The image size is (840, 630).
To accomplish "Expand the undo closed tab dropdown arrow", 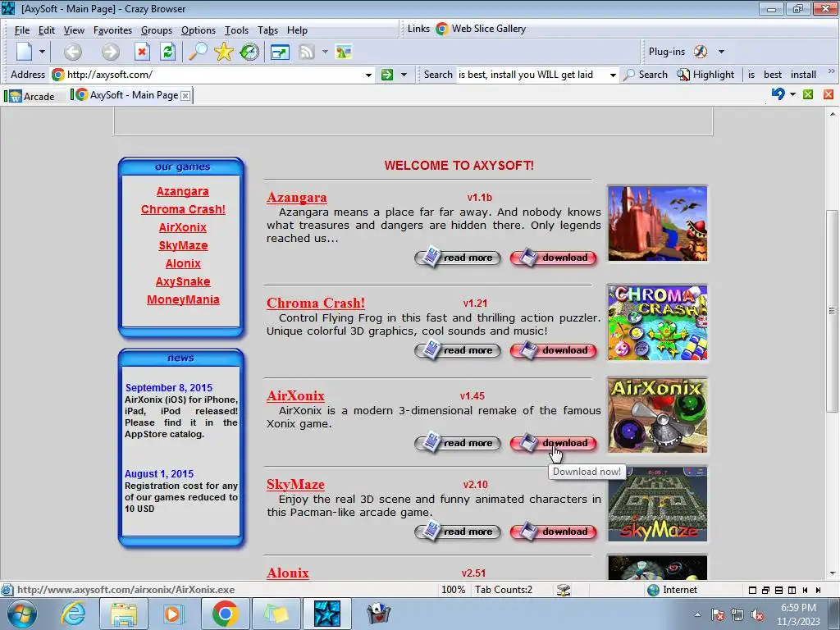I will (792, 94).
